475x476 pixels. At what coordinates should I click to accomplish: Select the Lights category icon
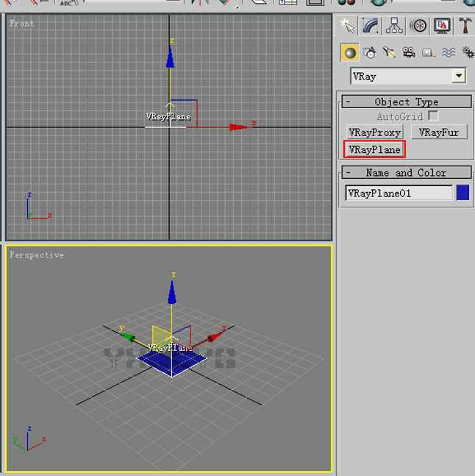pos(389,52)
